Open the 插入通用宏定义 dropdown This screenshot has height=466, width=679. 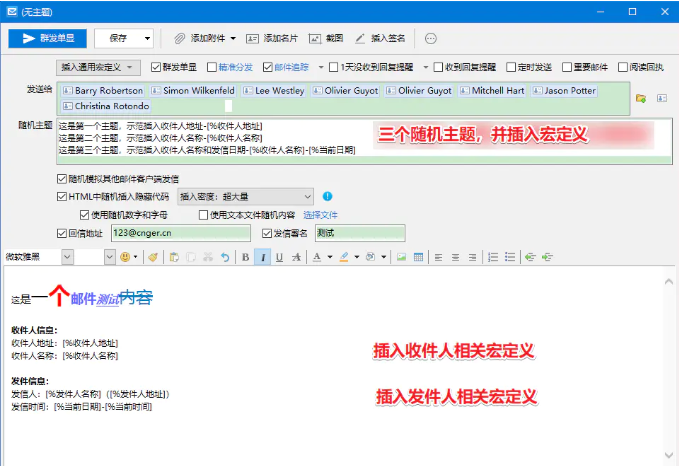click(x=98, y=67)
